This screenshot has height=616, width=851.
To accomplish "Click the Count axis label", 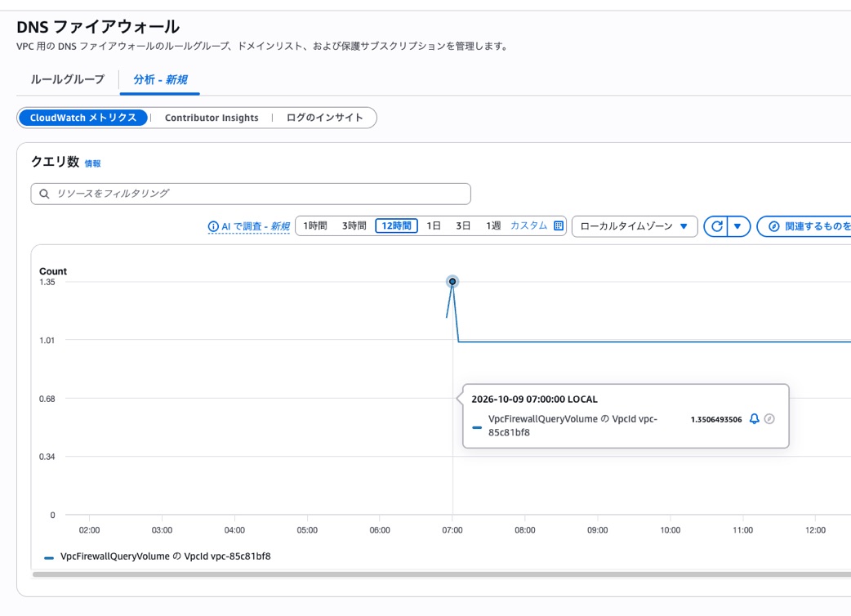I will [53, 271].
